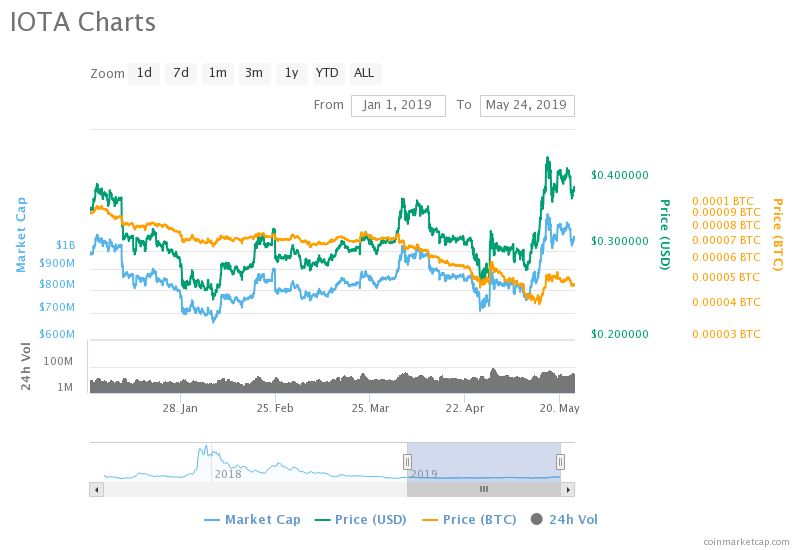Click the 0.00008 BTC axis label
Image resolution: width=800 pixels, height=550 pixels.
(726, 226)
